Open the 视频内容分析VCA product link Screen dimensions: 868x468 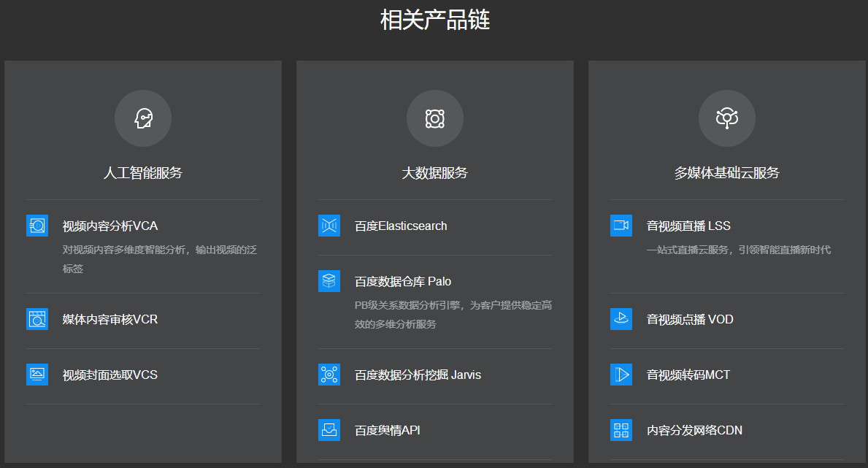tap(110, 226)
